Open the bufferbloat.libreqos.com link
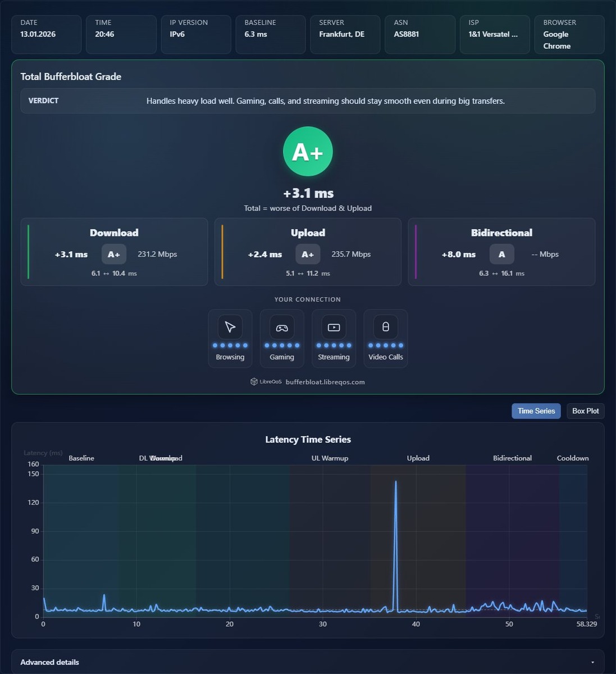This screenshot has height=674, width=616. 325,382
